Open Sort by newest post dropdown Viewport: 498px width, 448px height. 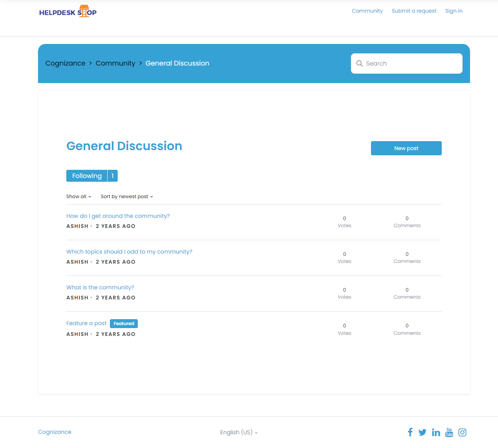tap(127, 197)
